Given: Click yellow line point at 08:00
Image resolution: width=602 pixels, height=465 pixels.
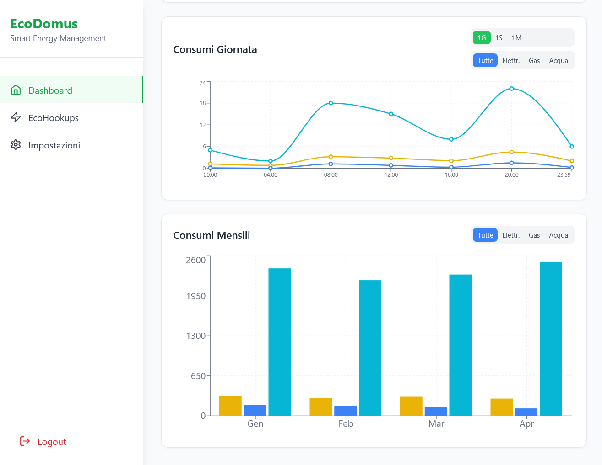Looking at the screenshot, I should click(x=331, y=156).
